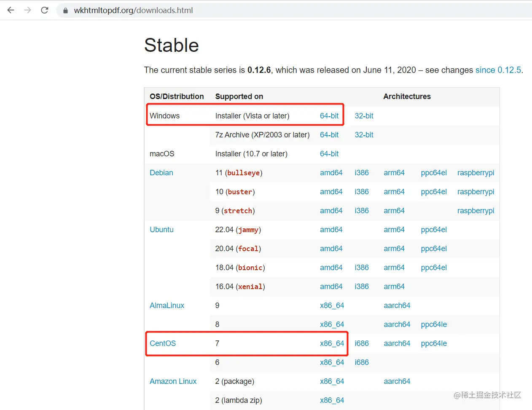This screenshot has height=410, width=532.
Task: Download Debian 11 bullseye amd64
Action: click(331, 173)
